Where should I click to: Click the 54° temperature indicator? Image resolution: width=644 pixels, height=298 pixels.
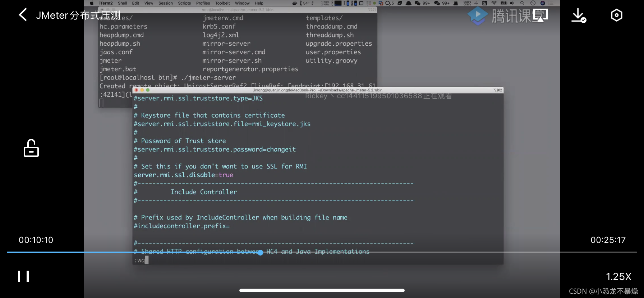[307, 3]
